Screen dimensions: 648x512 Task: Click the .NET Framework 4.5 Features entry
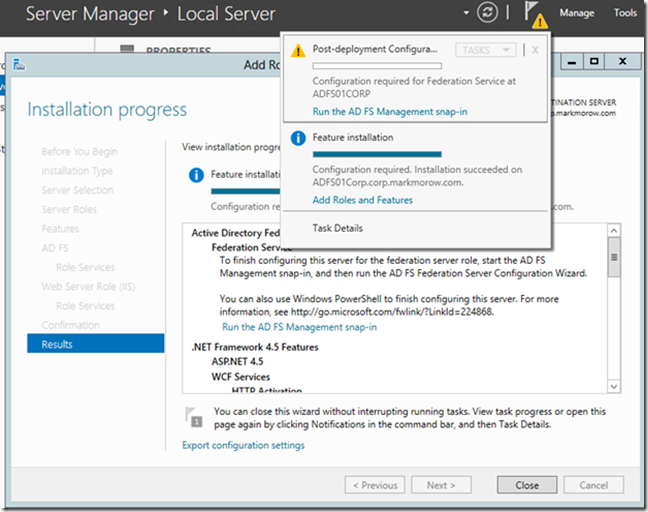[255, 347]
